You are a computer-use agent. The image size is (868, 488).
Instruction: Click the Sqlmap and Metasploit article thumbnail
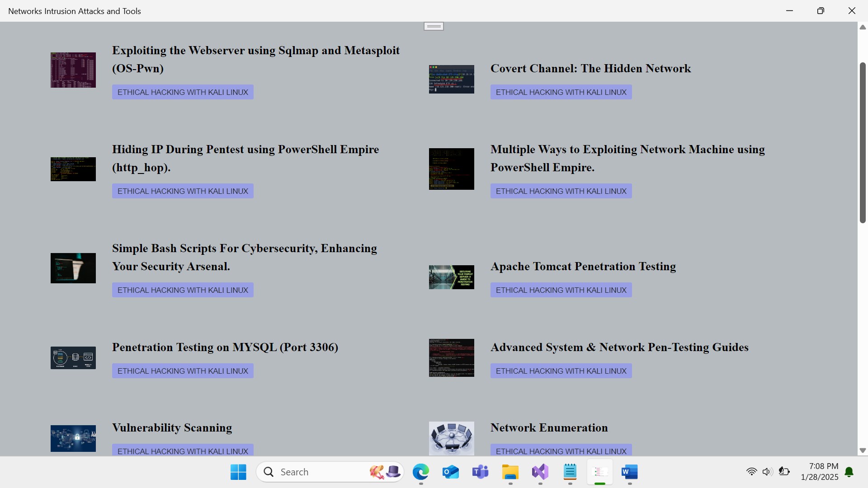(x=73, y=70)
